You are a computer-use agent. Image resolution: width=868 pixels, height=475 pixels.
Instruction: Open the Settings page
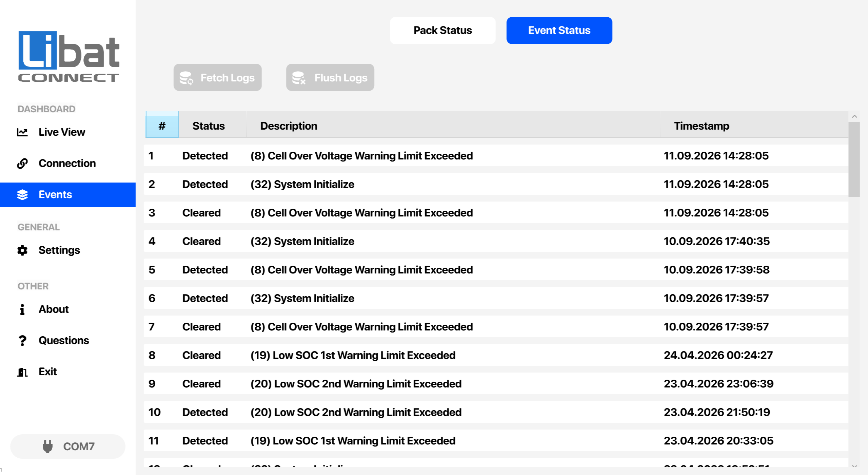pyautogui.click(x=68, y=250)
